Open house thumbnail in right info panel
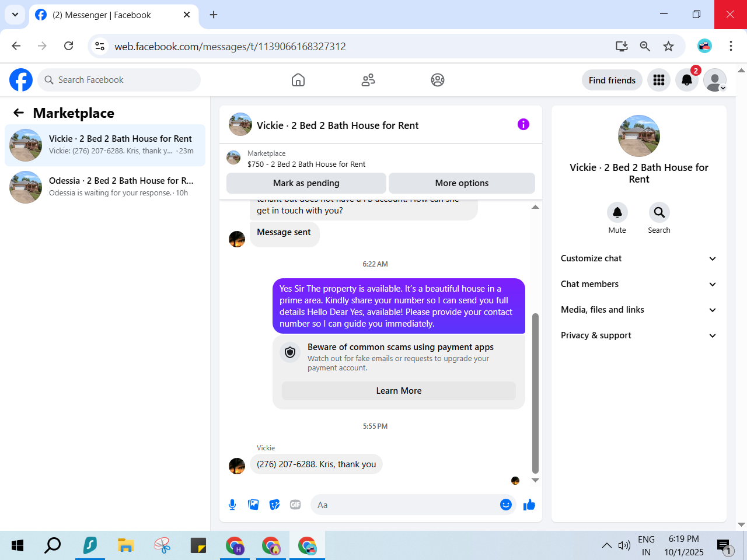747x560 pixels. pos(639,136)
